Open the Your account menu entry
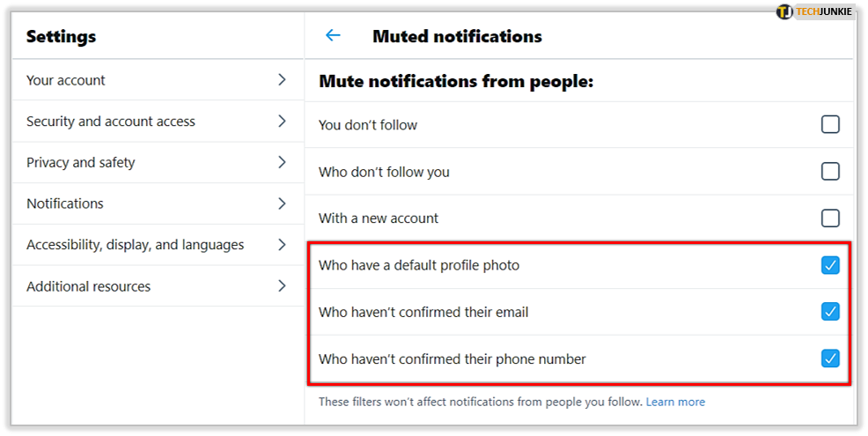 pyautogui.click(x=66, y=80)
